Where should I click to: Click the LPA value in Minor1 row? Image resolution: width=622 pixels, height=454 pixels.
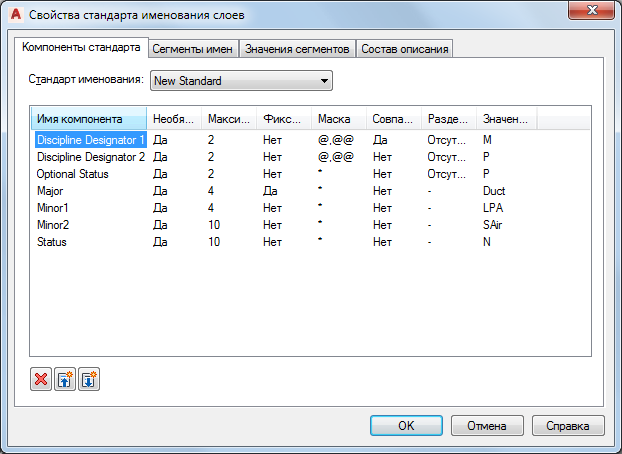point(493,208)
